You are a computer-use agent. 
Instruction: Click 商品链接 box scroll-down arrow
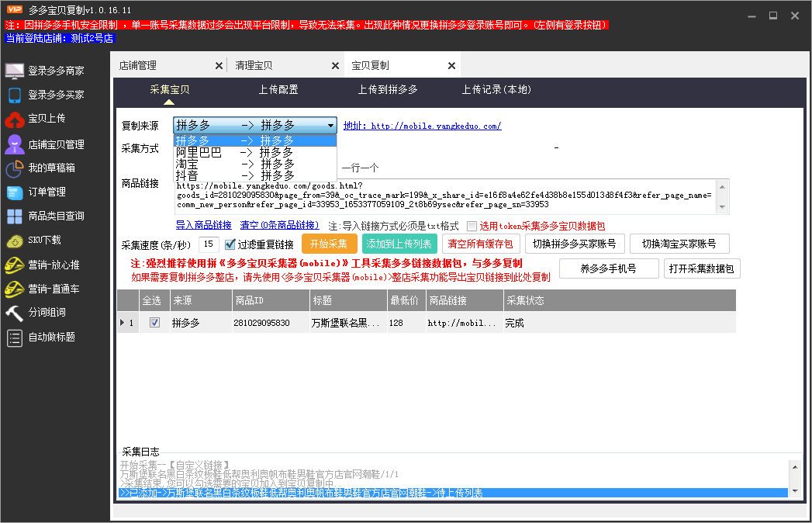tap(722, 207)
